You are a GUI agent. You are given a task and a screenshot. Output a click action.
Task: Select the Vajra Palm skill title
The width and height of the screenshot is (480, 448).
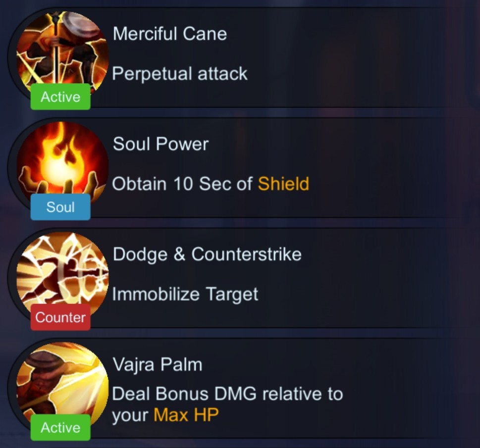(x=158, y=365)
